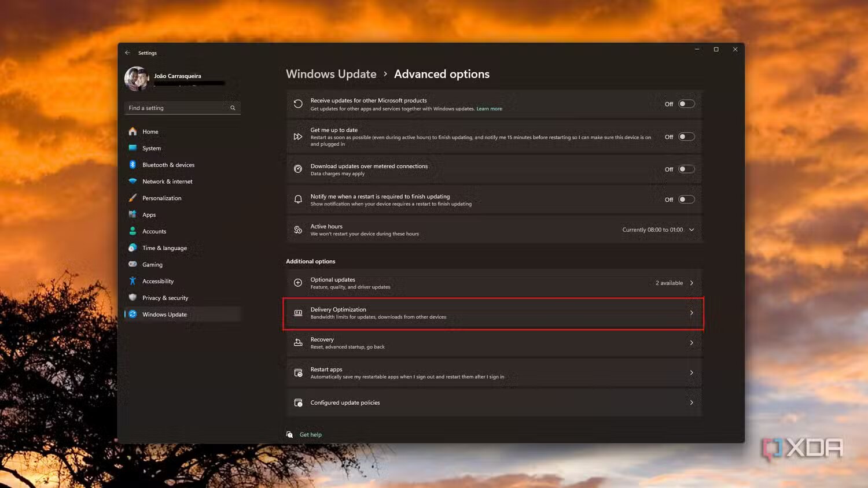Click the Get help link
The width and height of the screenshot is (868, 488).
tap(310, 435)
